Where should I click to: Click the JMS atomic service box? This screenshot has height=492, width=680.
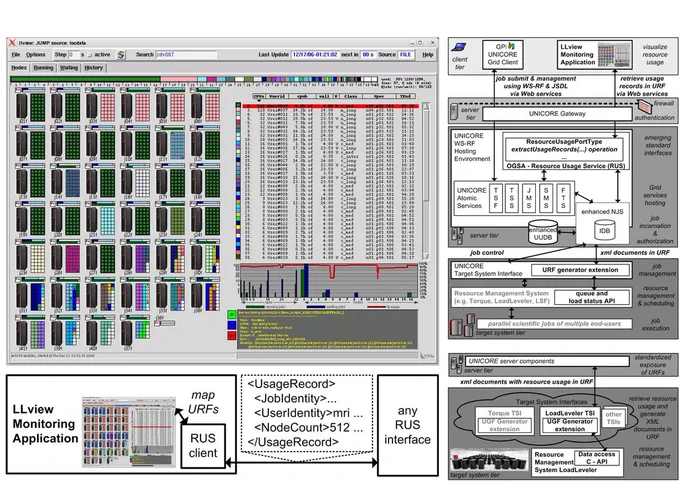(529, 198)
